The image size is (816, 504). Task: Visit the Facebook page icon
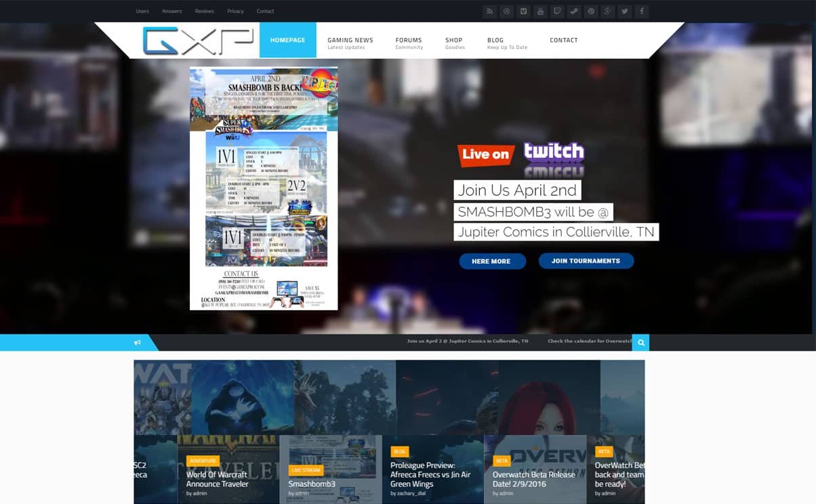pos(642,11)
